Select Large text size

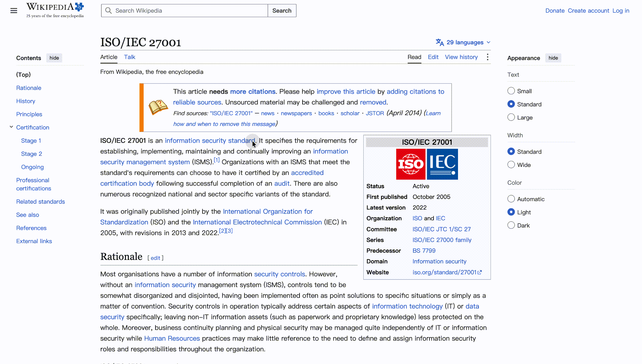(511, 117)
